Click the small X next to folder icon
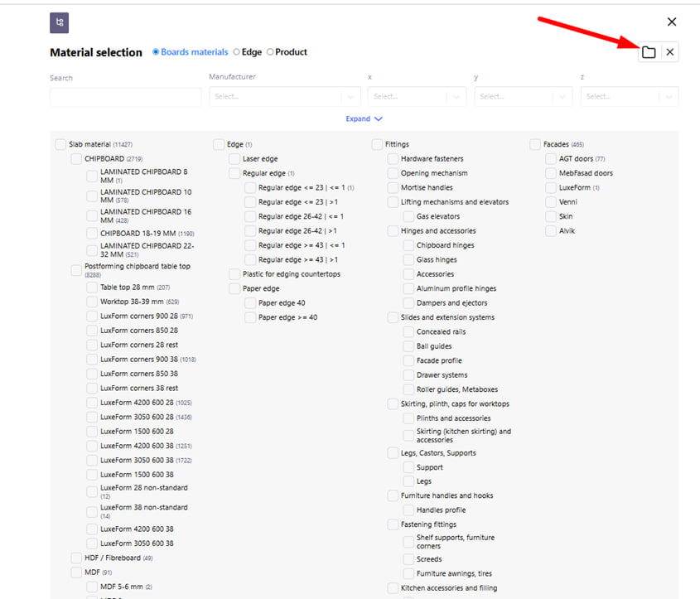The image size is (700, 599). pyautogui.click(x=670, y=52)
